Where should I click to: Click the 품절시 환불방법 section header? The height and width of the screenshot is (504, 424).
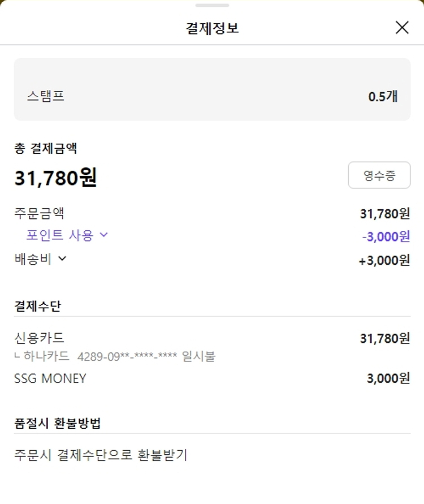pyautogui.click(x=57, y=423)
